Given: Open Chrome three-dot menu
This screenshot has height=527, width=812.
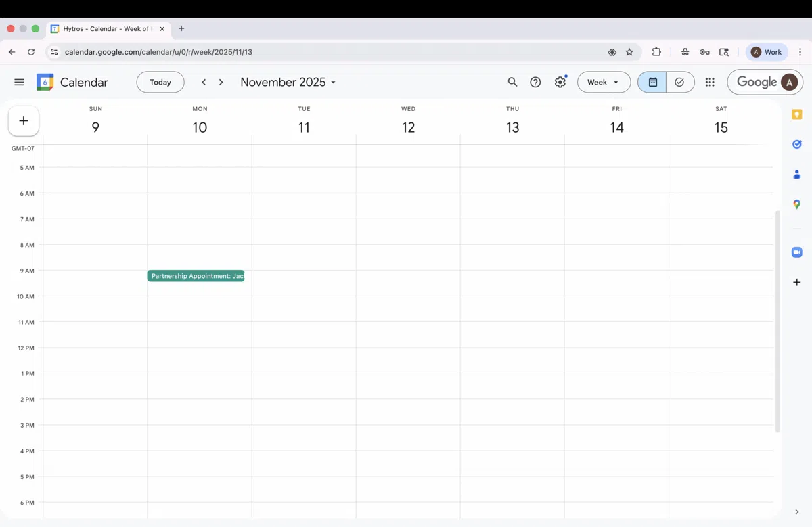Looking at the screenshot, I should pyautogui.click(x=800, y=52).
